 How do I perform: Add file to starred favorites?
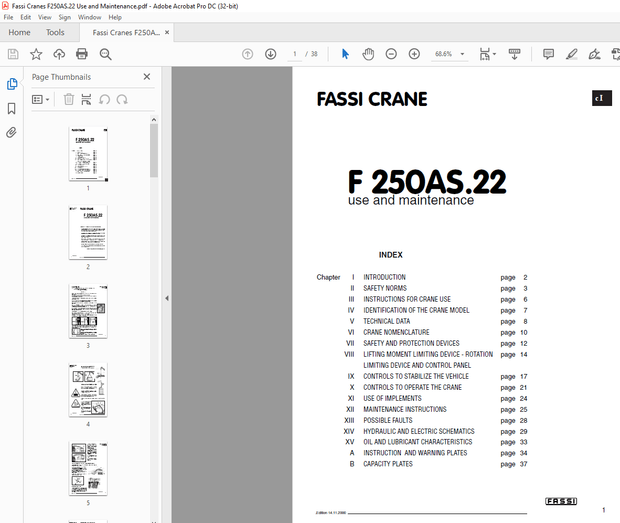(x=36, y=54)
